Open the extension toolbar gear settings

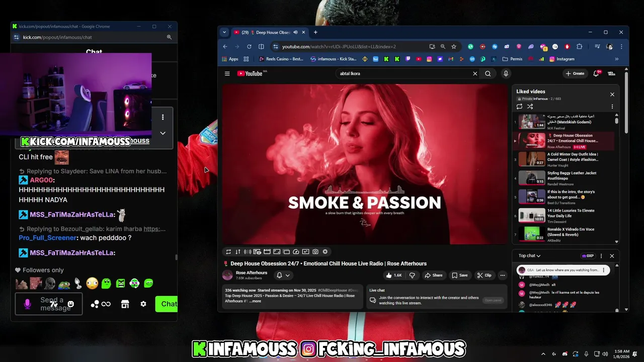(x=325, y=251)
